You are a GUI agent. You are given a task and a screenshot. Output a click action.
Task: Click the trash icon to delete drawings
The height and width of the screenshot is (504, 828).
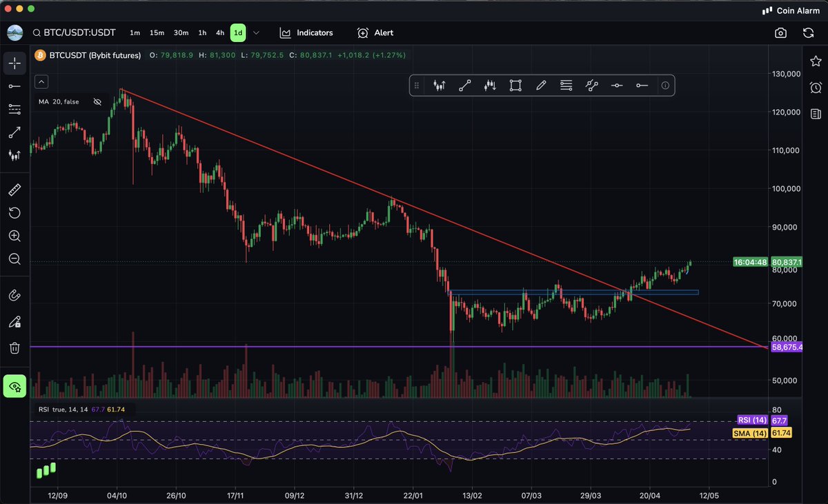(x=14, y=347)
